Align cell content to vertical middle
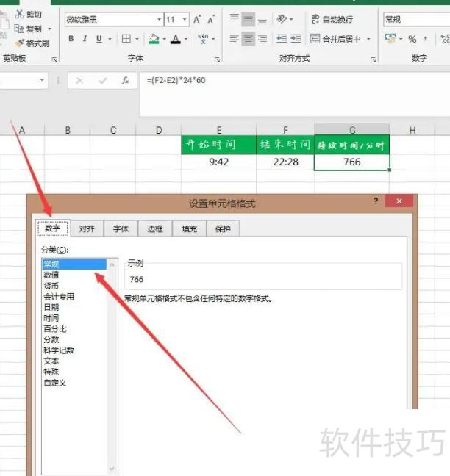 (x=249, y=19)
